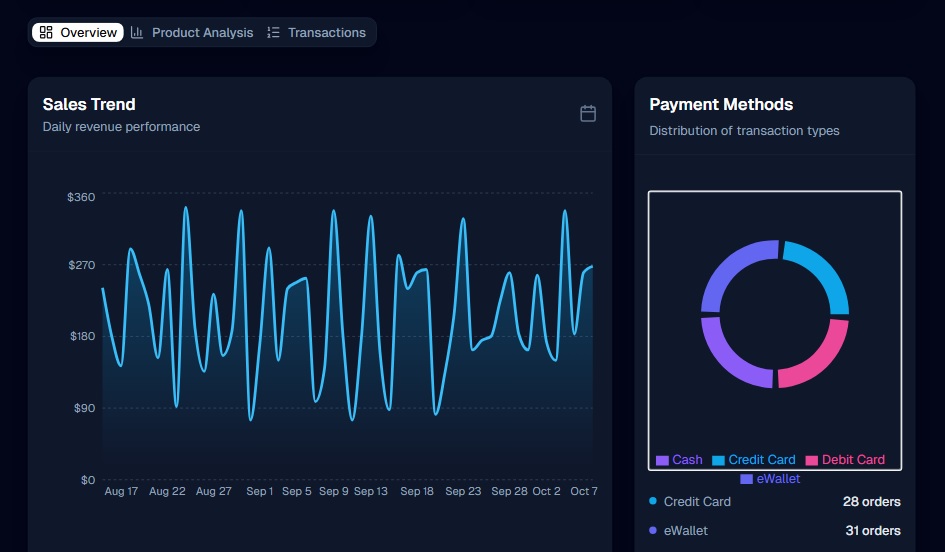
Task: Toggle the Cash legend item
Action: 679,460
